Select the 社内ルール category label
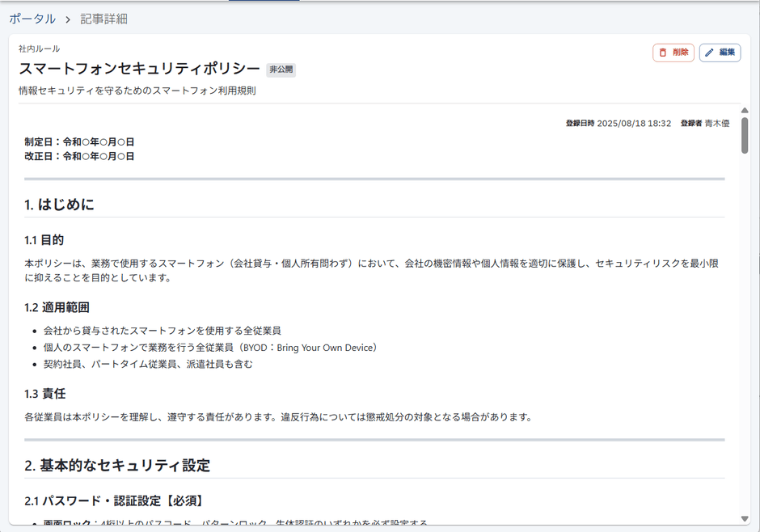 [37, 49]
